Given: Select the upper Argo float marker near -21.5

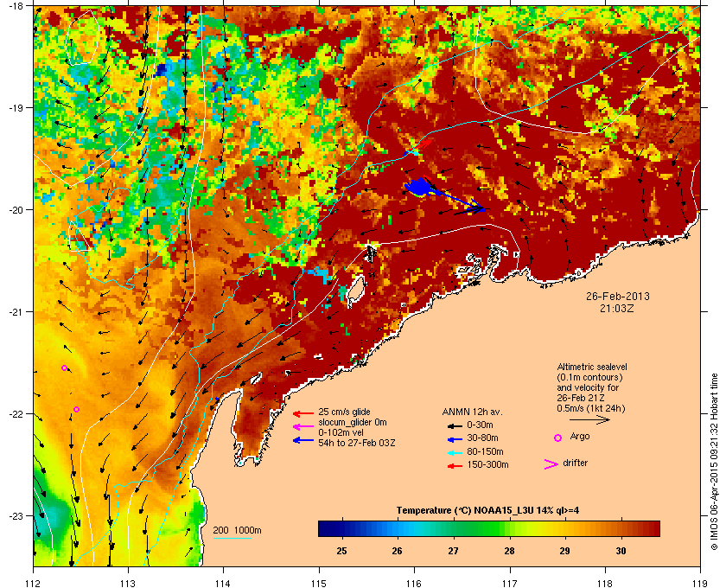Looking at the screenshot, I should 64,367.
